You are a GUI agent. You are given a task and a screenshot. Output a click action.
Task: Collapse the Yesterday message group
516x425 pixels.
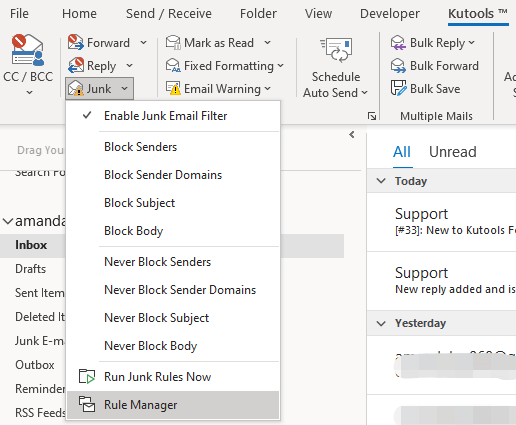(x=381, y=323)
